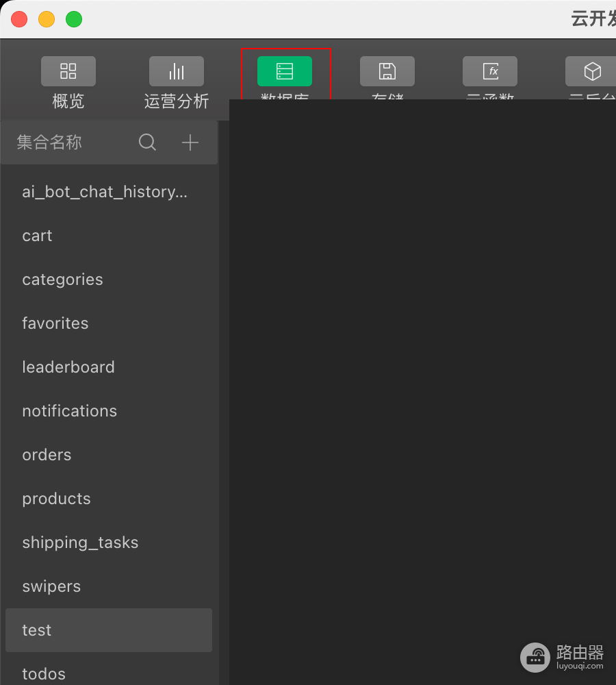Viewport: 616px width, 685px height.
Task: Select the categories collection
Action: coord(109,279)
